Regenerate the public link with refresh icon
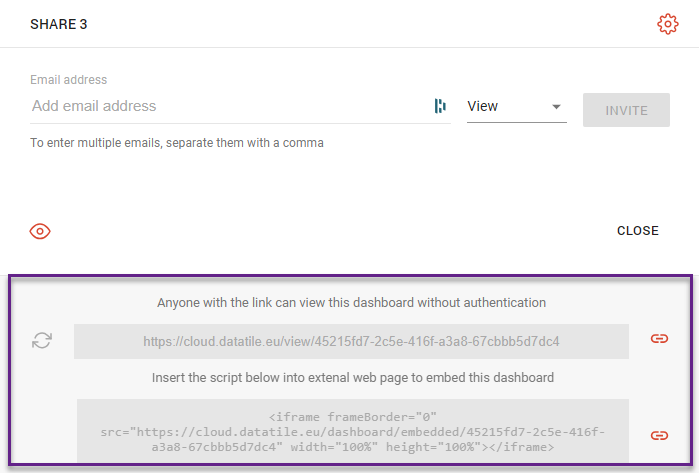The image size is (699, 473). pyautogui.click(x=42, y=340)
